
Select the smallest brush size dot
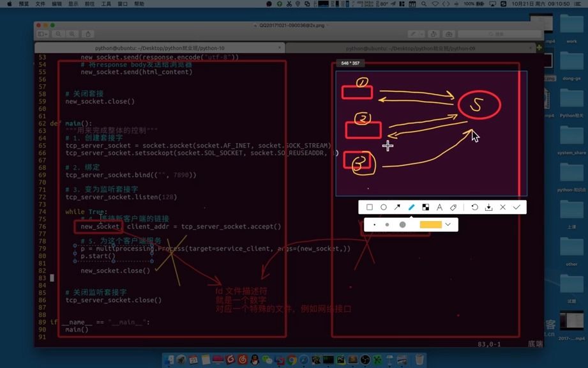point(375,224)
